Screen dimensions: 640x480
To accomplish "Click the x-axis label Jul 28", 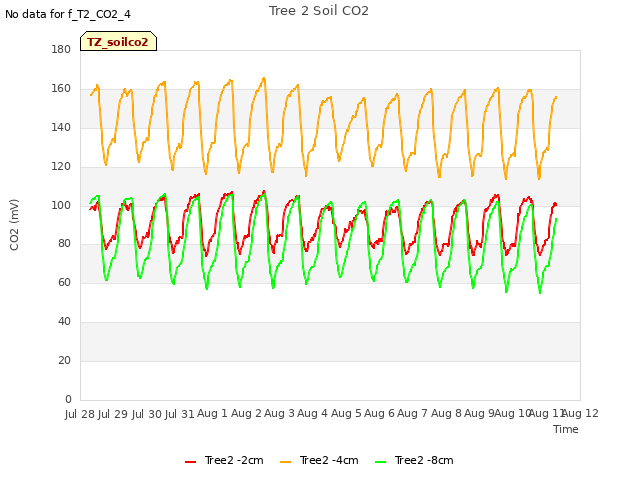I will pos(80,414).
